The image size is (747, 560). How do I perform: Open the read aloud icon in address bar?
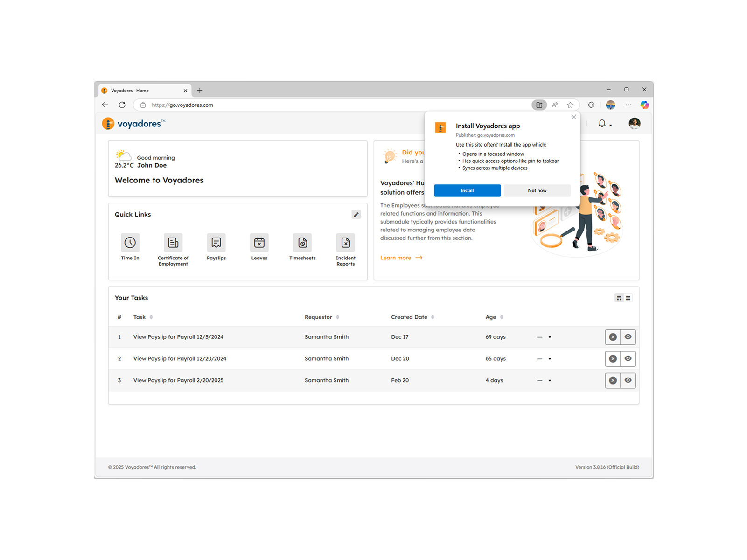coord(555,105)
